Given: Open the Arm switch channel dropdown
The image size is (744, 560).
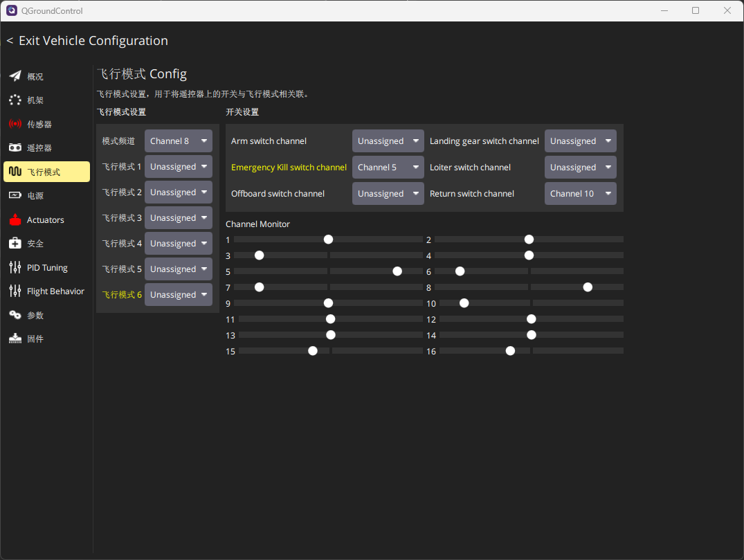Looking at the screenshot, I should pos(388,141).
